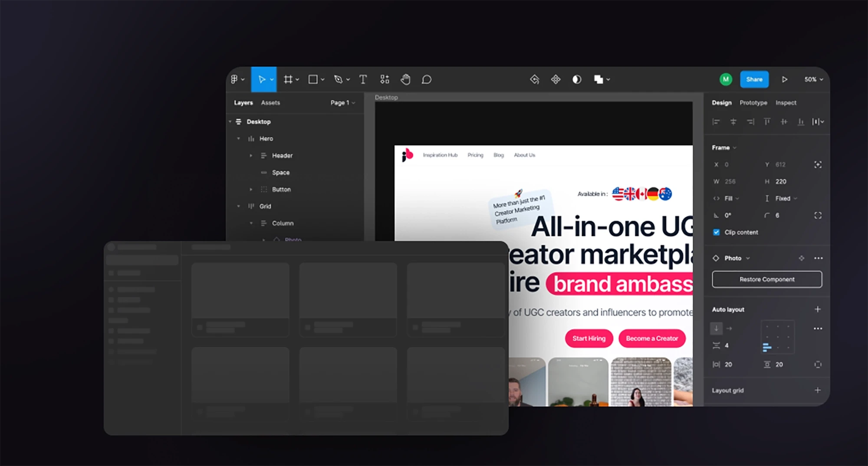Click the alignment grid box in Auto layout
Image resolution: width=868 pixels, height=466 pixels.
[x=778, y=337]
